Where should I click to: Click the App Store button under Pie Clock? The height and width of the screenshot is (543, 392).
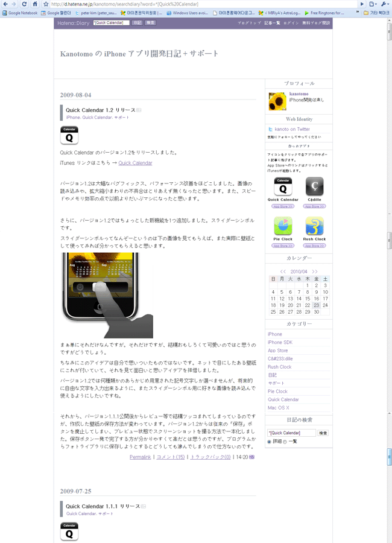(x=283, y=246)
